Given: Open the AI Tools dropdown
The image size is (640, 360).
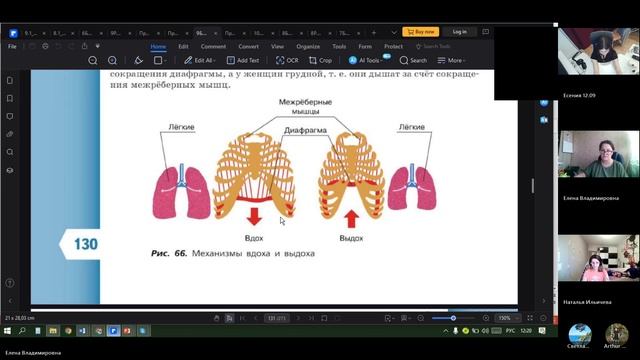Looking at the screenshot, I should [x=366, y=60].
